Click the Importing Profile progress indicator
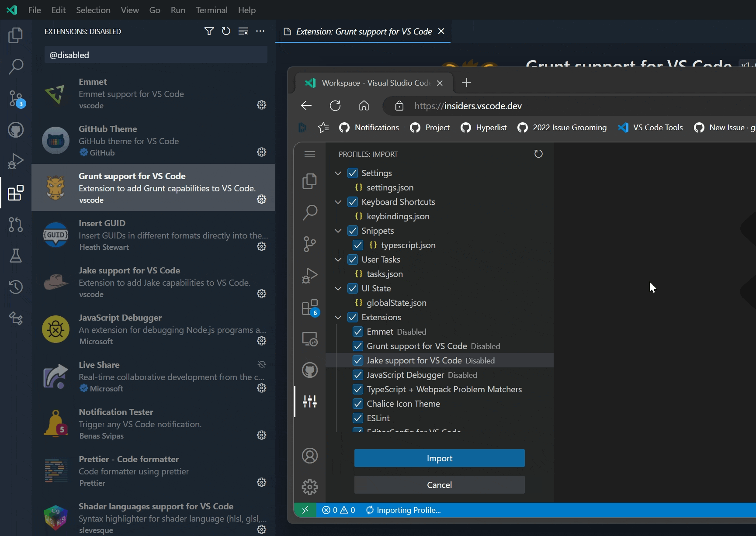This screenshot has height=536, width=756. (403, 510)
